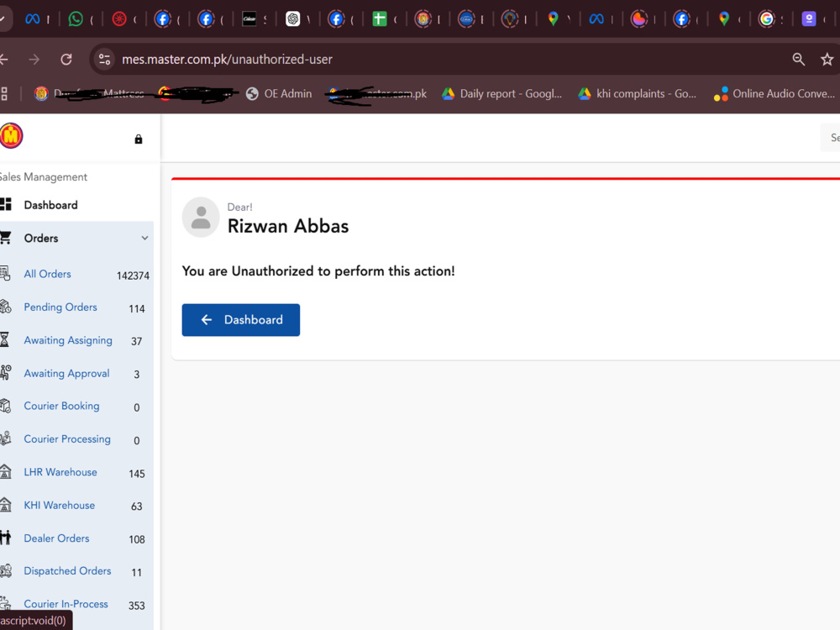
Task: Click the Sales Management section heading
Action: [44, 176]
